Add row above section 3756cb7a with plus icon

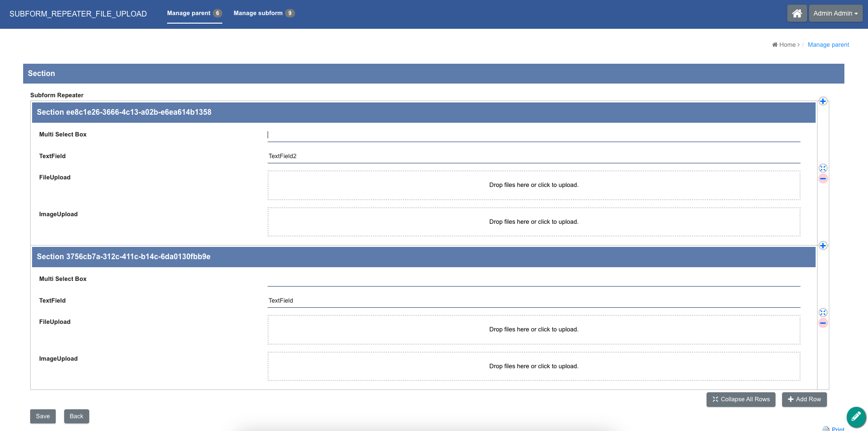tap(823, 245)
